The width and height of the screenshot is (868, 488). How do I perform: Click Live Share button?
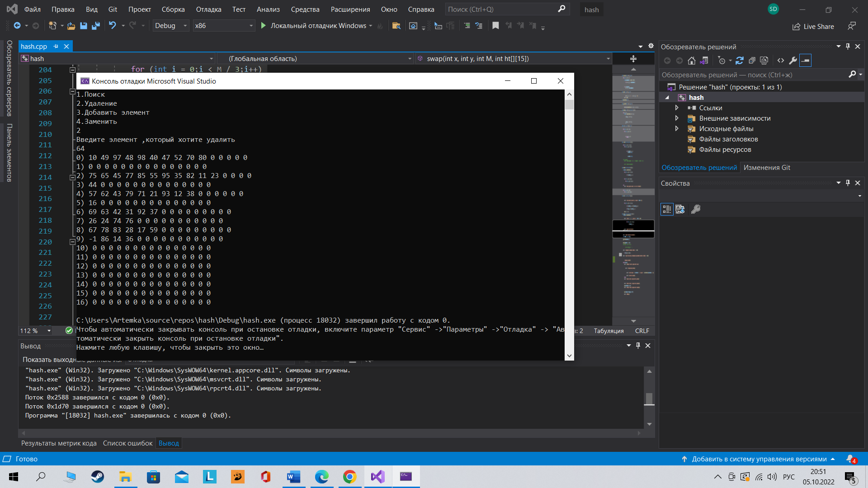pyautogui.click(x=813, y=27)
